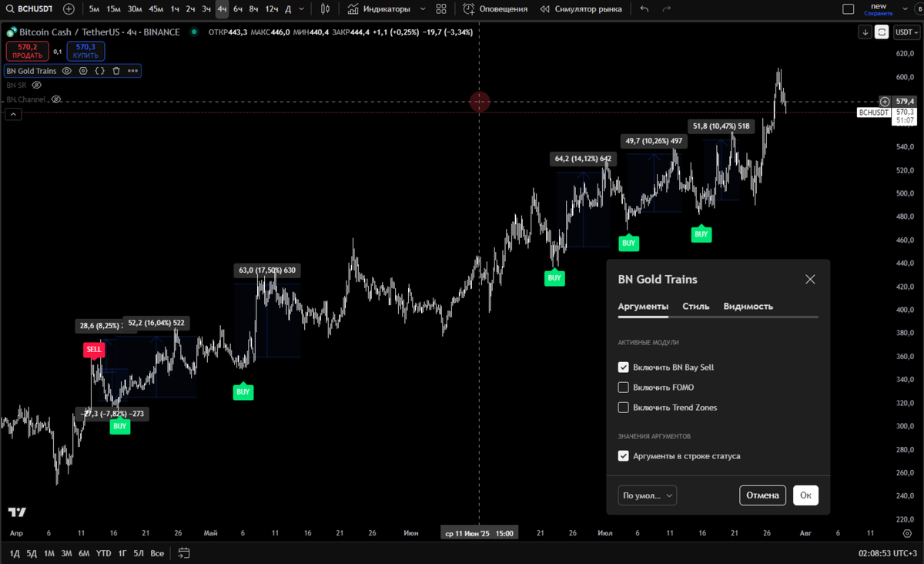Set the 3М date range

tap(67, 553)
